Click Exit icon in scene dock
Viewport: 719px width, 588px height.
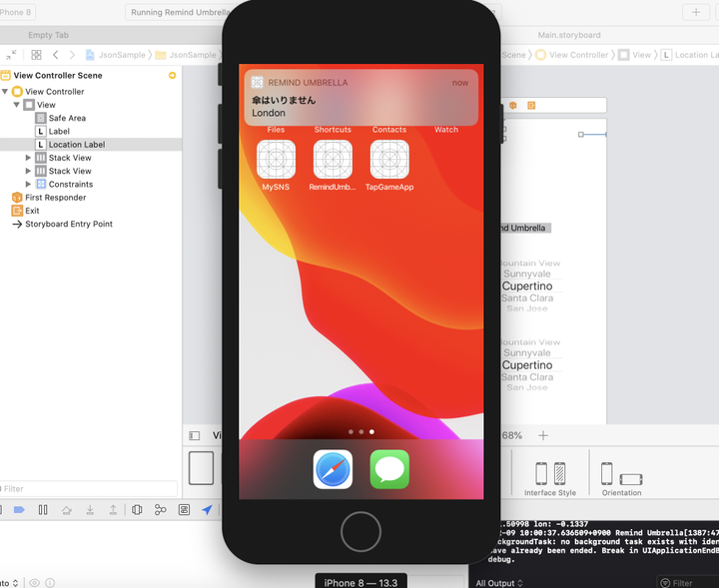(531, 106)
